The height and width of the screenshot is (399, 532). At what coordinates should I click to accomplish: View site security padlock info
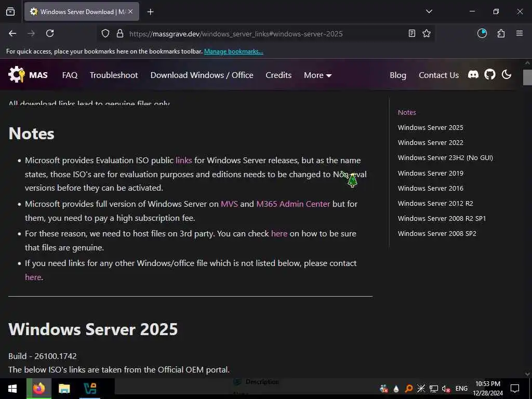pos(120,34)
